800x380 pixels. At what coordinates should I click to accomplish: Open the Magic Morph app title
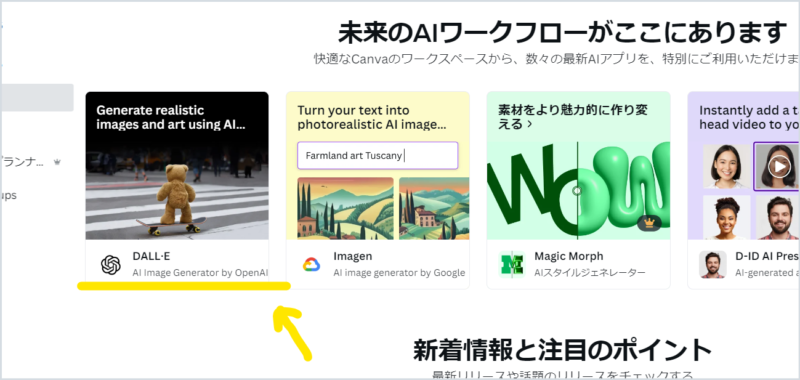568,256
